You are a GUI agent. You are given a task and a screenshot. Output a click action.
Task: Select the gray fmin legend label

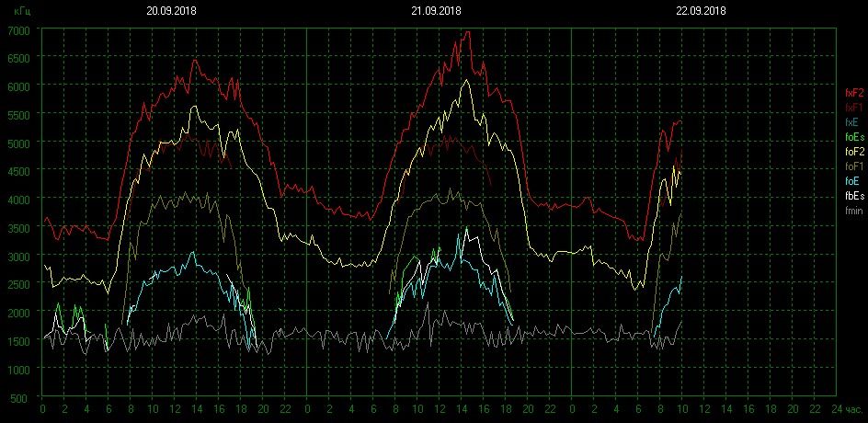(x=853, y=211)
